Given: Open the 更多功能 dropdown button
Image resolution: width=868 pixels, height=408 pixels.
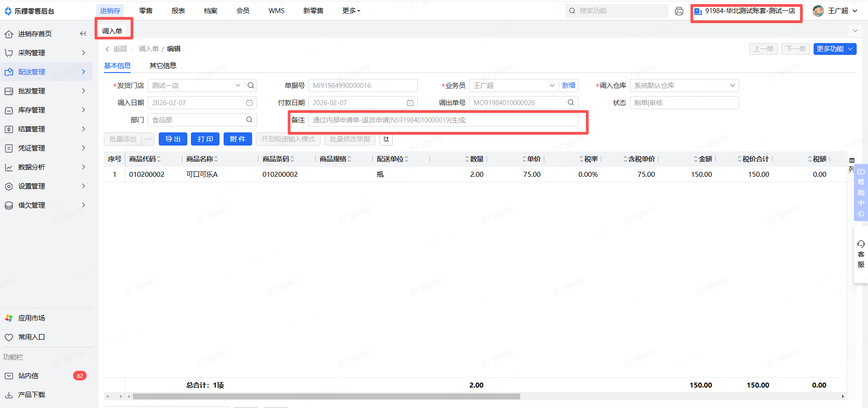Looking at the screenshot, I should pyautogui.click(x=834, y=49).
